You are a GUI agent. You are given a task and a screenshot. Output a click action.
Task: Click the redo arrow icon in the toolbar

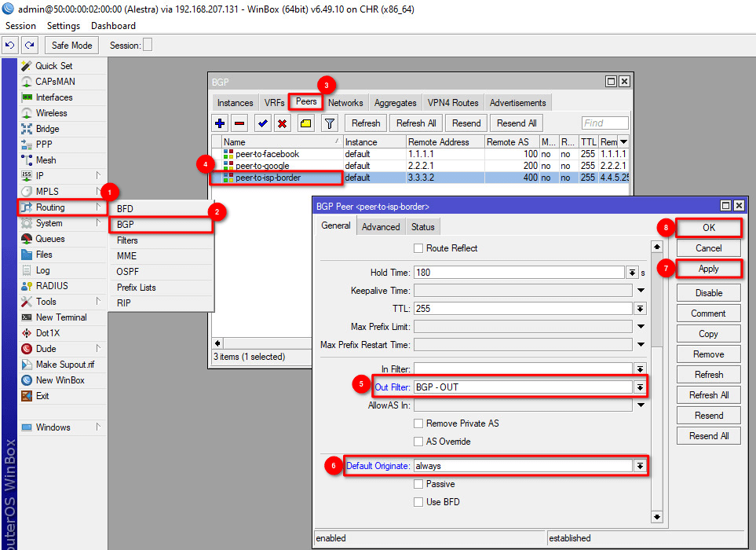[29, 46]
